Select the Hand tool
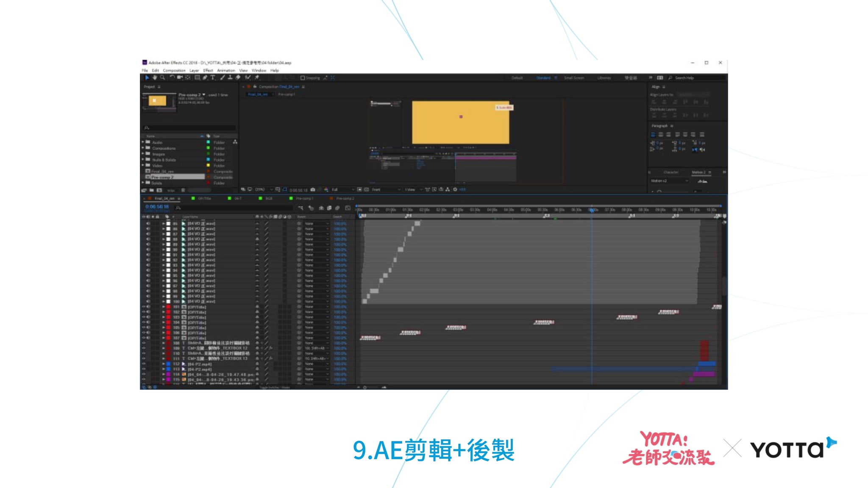 (155, 78)
